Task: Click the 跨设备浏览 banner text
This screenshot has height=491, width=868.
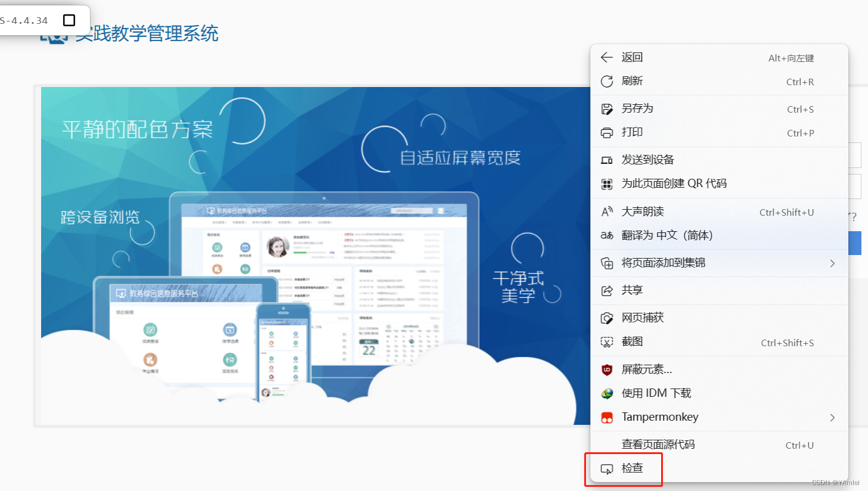Action: point(100,217)
